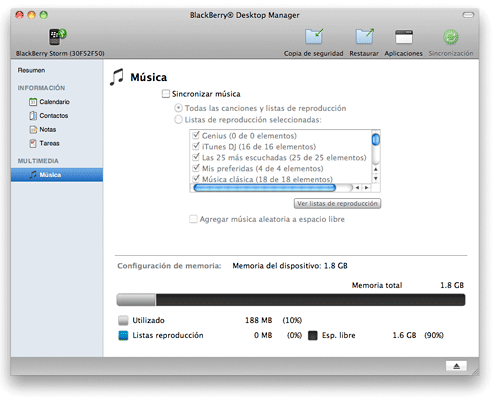Click the Memoria total label
Screen dimensions: 500x400
point(377,285)
